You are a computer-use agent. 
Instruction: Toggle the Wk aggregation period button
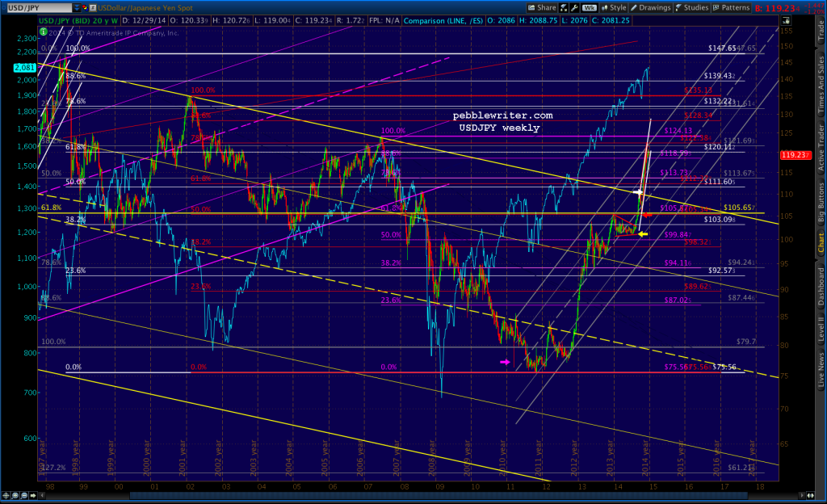coord(590,6)
